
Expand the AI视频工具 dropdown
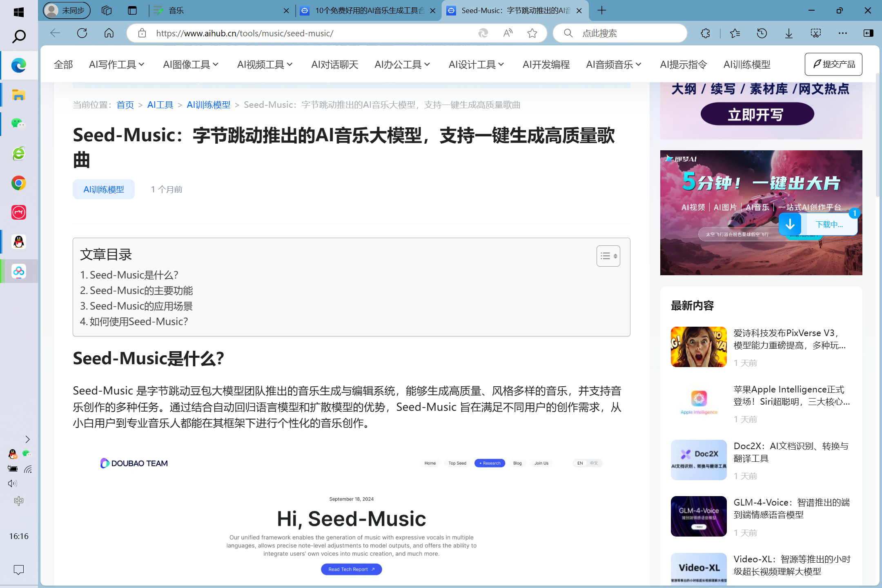click(266, 65)
